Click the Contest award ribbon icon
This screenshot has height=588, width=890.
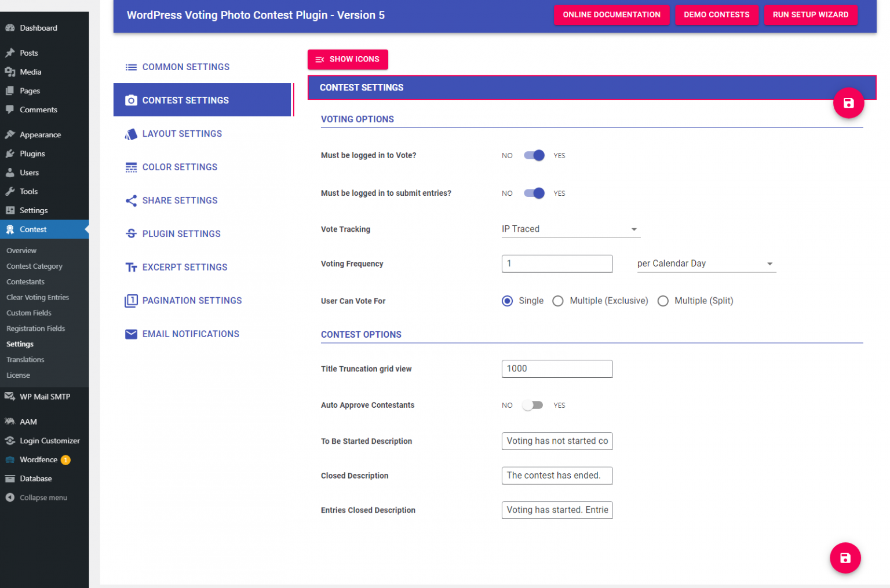[x=10, y=229]
